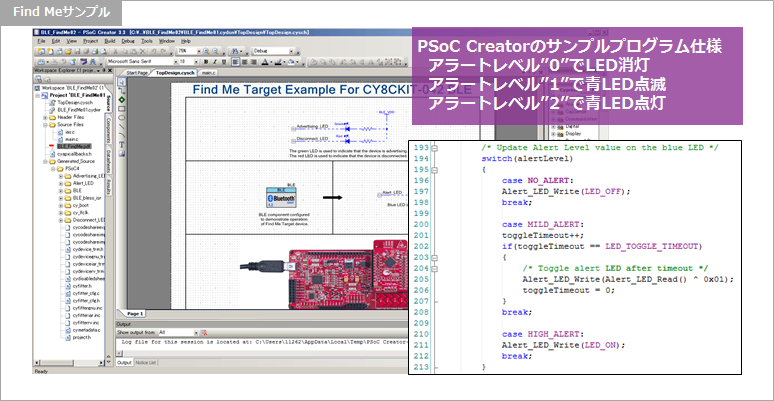Click the Zoom In magnifier icon
The width and height of the screenshot is (774, 401).
tap(206, 51)
